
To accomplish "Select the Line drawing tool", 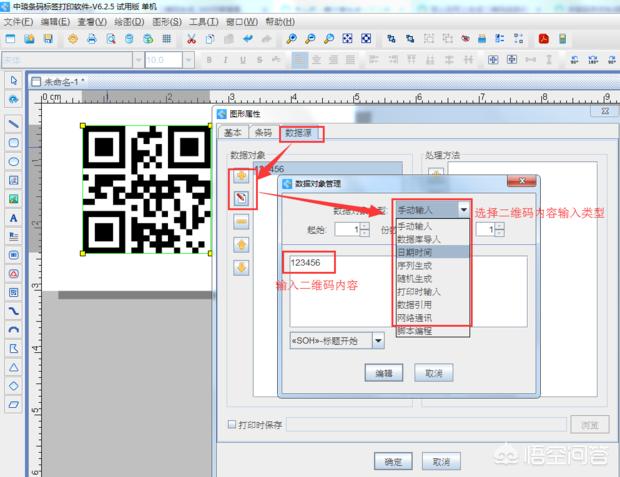I will pyautogui.click(x=14, y=124).
